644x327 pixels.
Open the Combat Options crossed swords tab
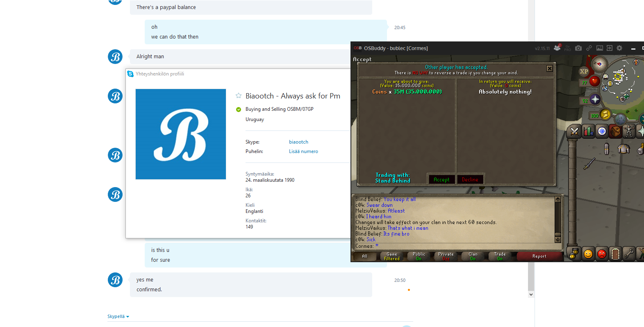click(x=574, y=131)
